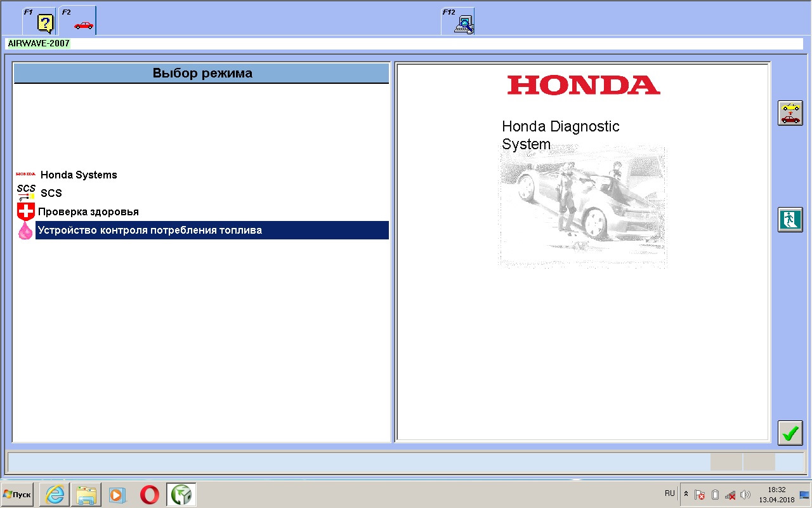Viewport: 812px width, 508px height.
Task: Click the active green HDS taskbar icon
Action: point(181,495)
